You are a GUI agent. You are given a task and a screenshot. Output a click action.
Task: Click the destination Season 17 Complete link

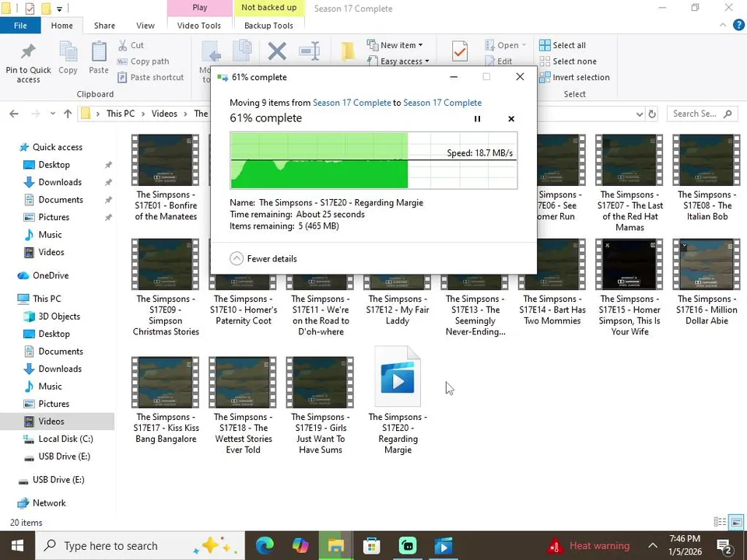(442, 103)
